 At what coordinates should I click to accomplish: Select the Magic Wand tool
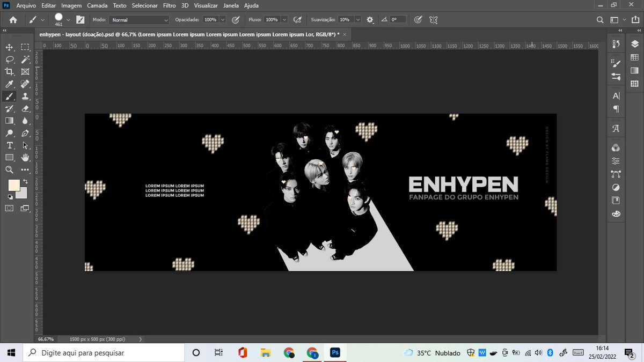click(25, 60)
